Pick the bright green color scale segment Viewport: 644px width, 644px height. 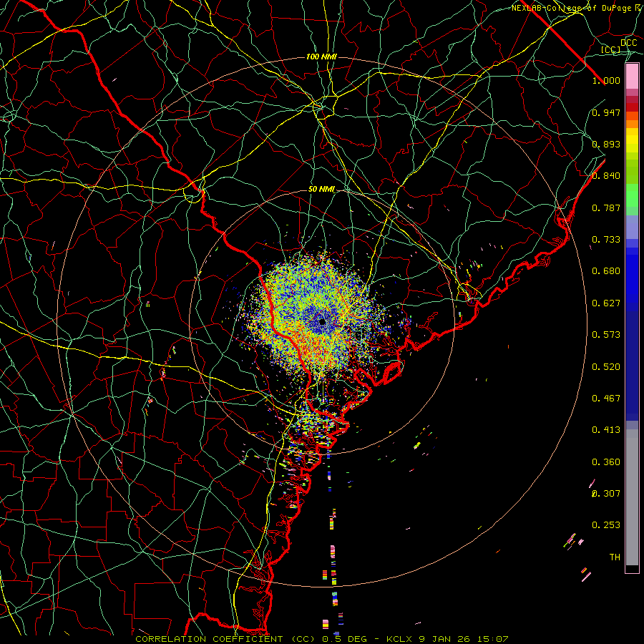coord(632,195)
